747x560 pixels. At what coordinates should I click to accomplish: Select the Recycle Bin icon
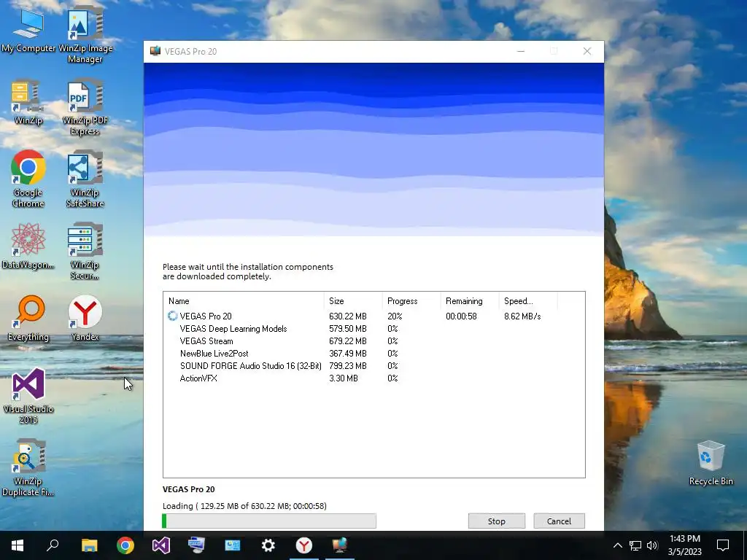point(711,463)
